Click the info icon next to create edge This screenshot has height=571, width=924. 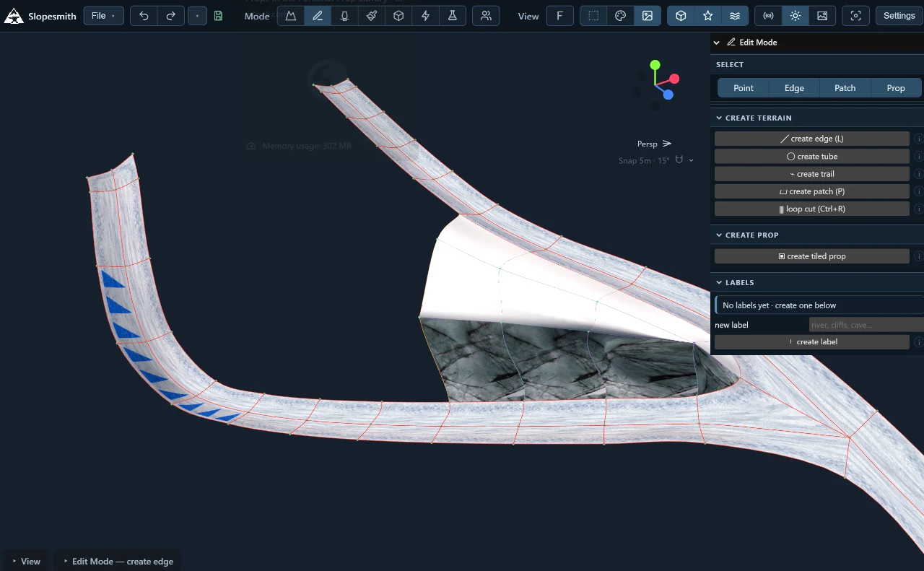(919, 139)
